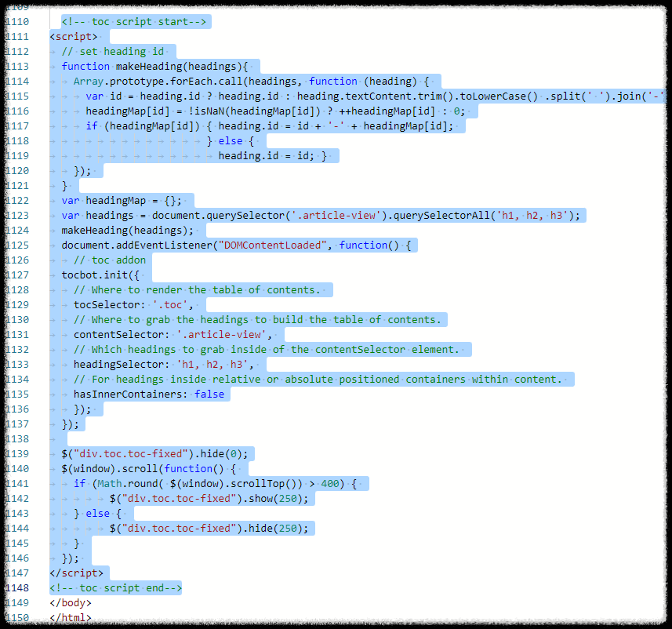Click '.hide(0);' line with div.toc.toc-fixed

pyautogui.click(x=154, y=453)
